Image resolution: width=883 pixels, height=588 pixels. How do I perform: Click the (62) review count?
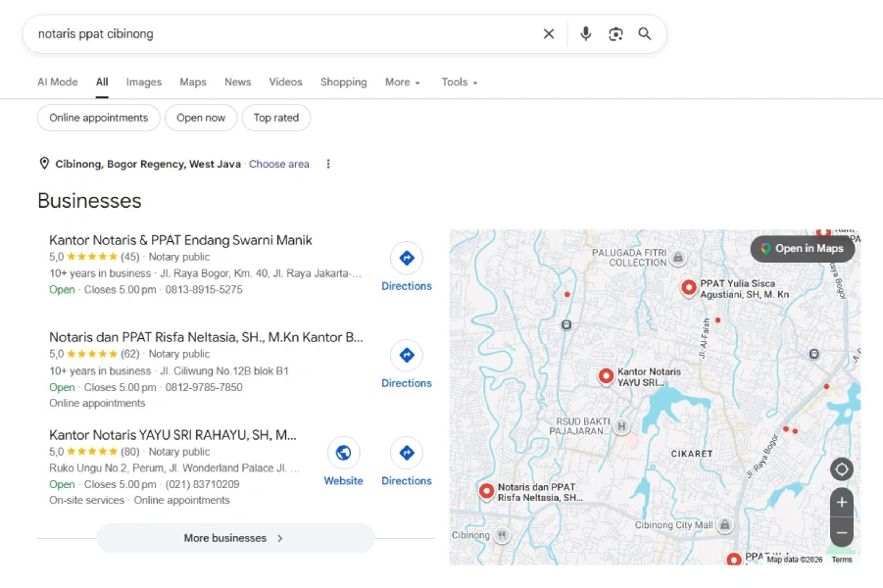click(130, 354)
